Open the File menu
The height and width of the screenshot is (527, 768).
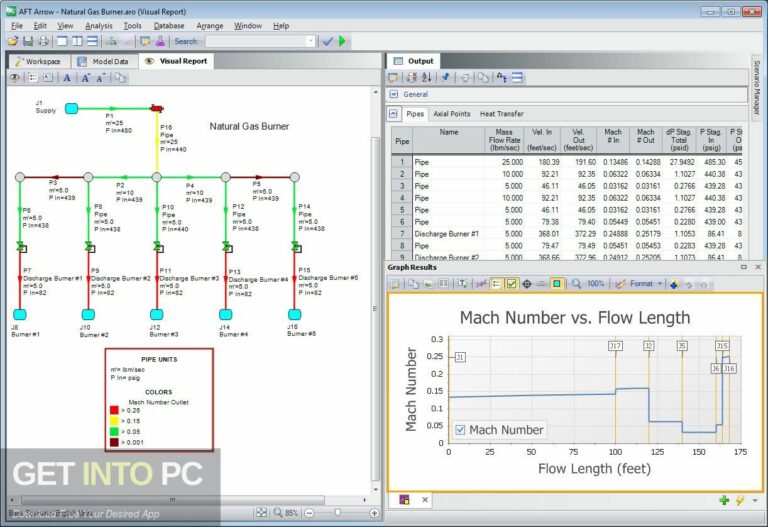17,25
